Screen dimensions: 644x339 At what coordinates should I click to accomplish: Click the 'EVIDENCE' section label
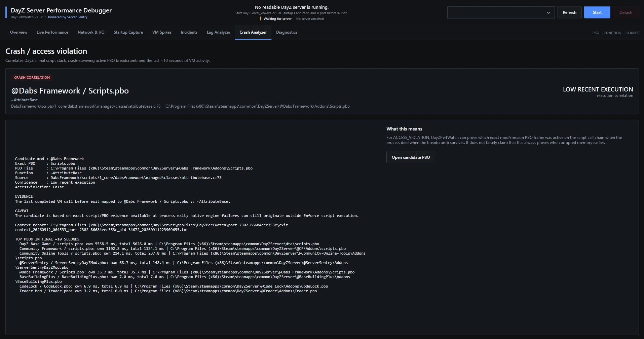pyautogui.click(x=24, y=197)
